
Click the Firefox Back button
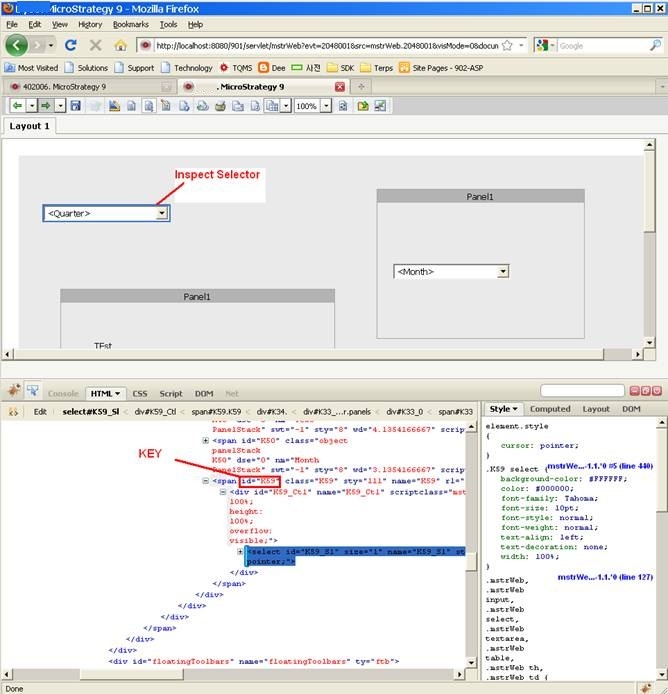point(17,45)
